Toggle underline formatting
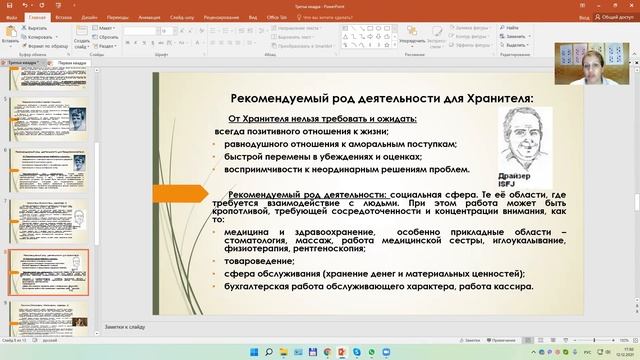 (x=144, y=43)
